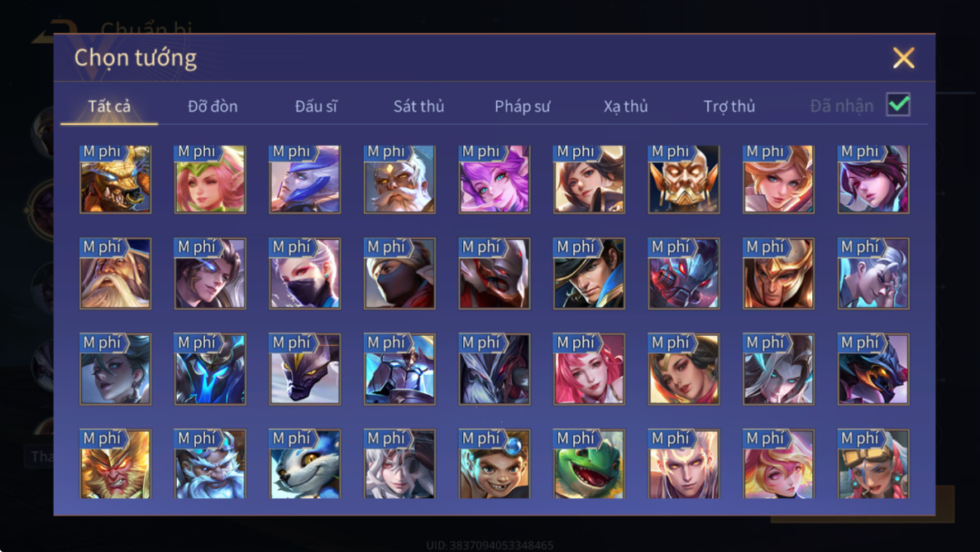Filter heroes by Xạ thủ tab
This screenshot has width=980, height=552.
[625, 106]
